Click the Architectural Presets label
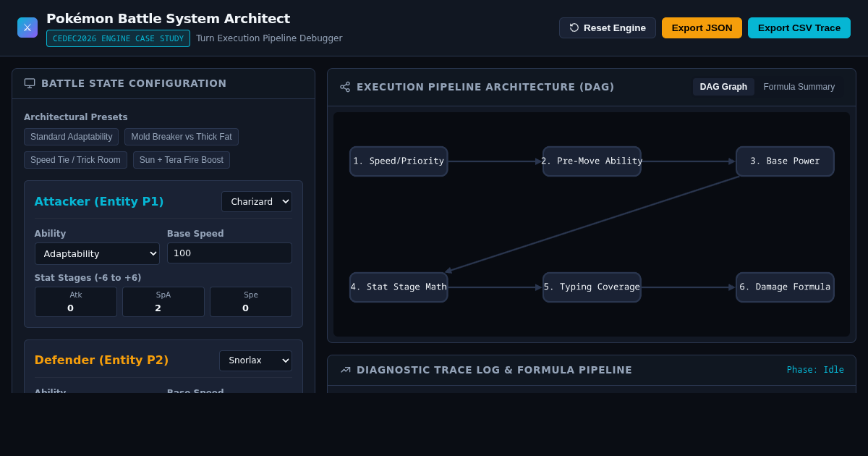 76,117
